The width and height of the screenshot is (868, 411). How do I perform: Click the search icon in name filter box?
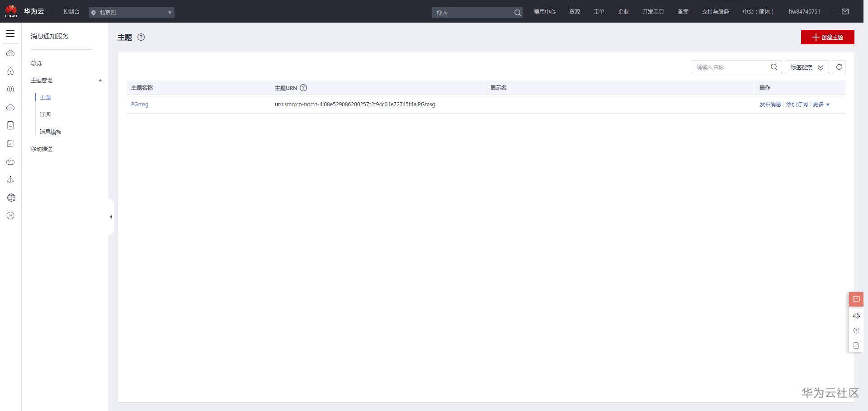[x=774, y=67]
